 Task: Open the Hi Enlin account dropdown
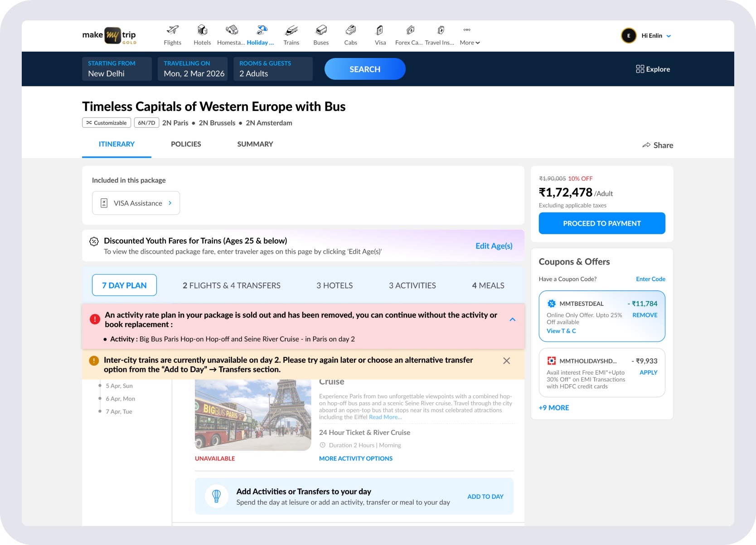[656, 36]
